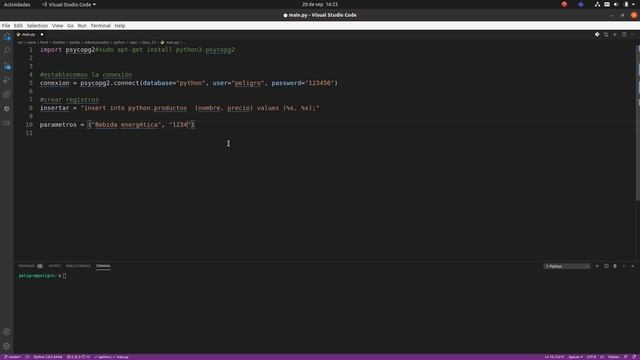The width and height of the screenshot is (640, 360).
Task: Click Actividades in the top bar
Action: click(17, 4)
